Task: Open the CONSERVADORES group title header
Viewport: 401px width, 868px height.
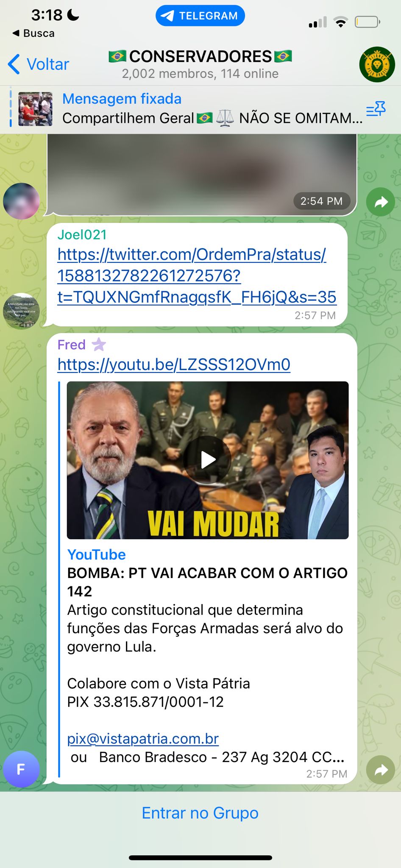Action: (200, 64)
